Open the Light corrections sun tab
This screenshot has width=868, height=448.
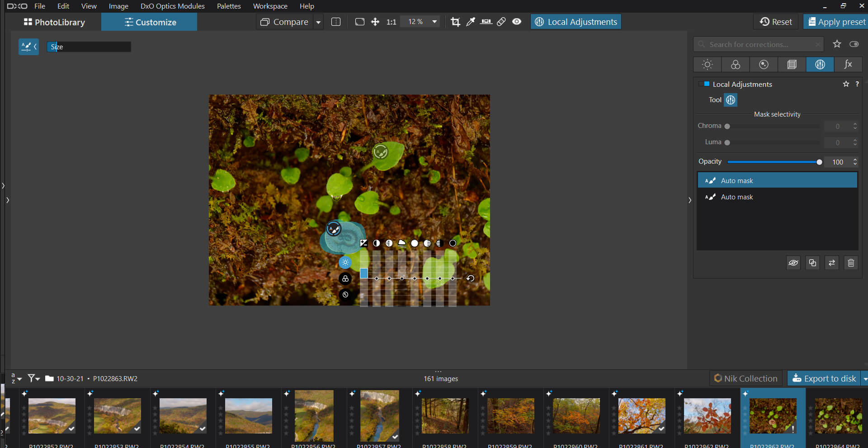(707, 65)
